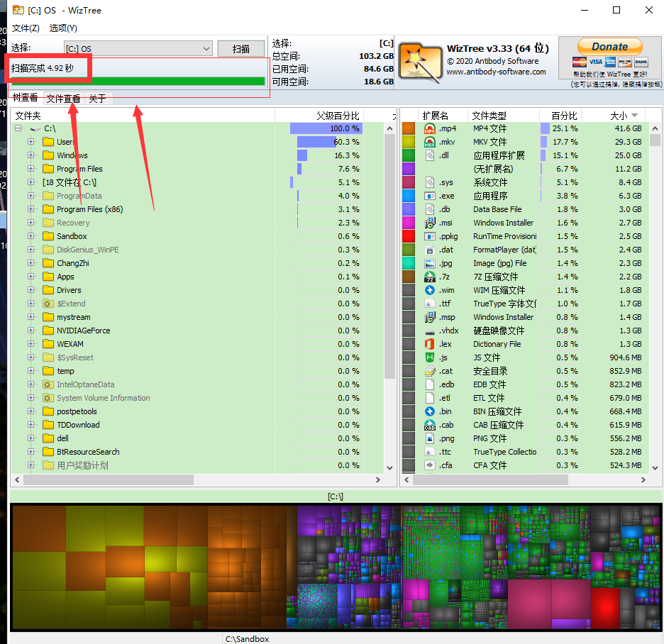Click the Donate button
Screen dimensions: 664x644
(x=609, y=47)
